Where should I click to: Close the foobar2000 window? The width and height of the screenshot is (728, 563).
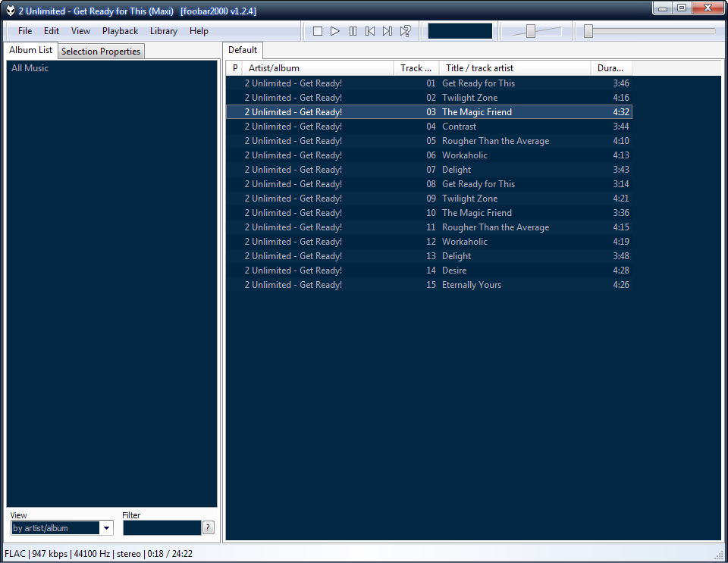click(708, 8)
